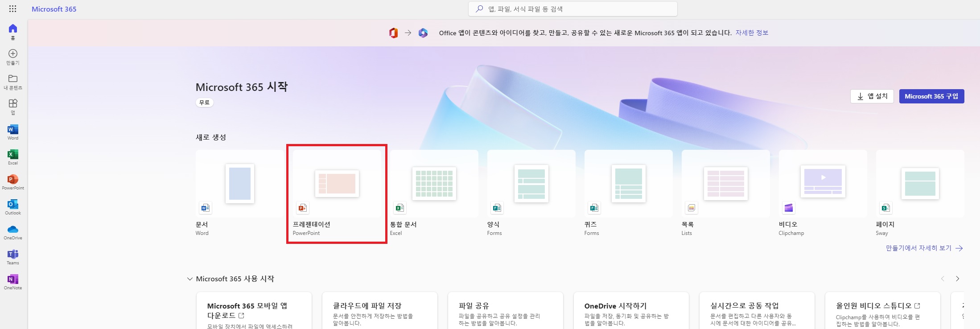Click the small PowerPoint icon on presentation card

click(x=303, y=208)
